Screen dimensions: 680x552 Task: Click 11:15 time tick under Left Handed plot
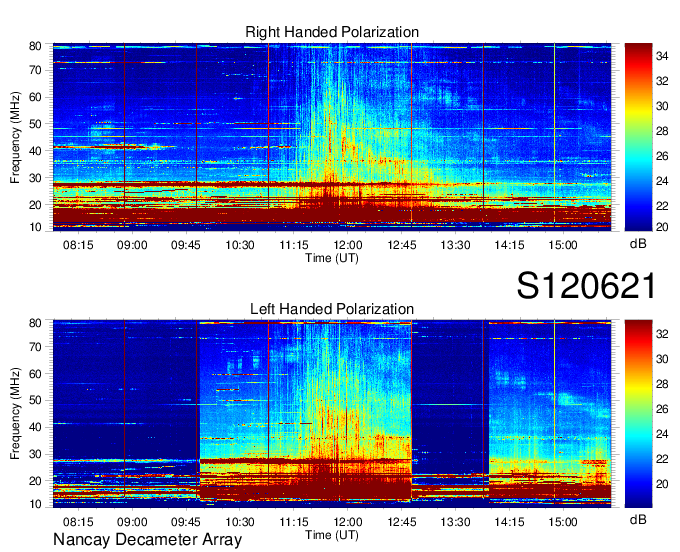(294, 522)
